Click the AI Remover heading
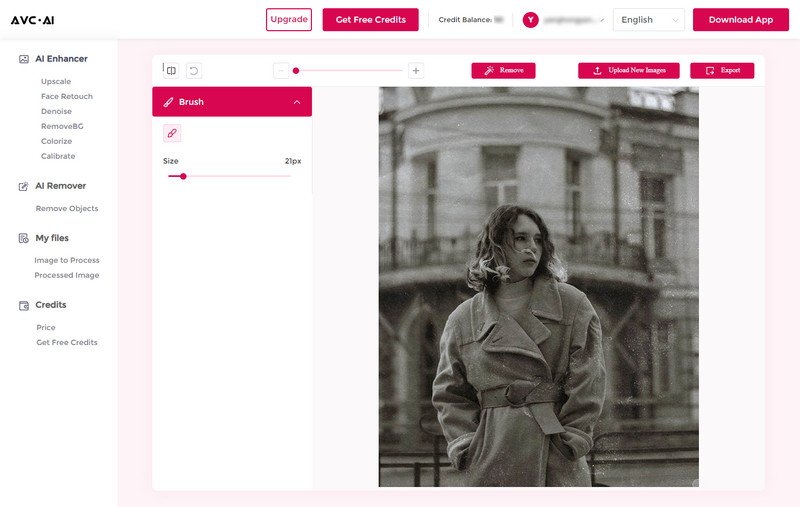 coord(61,186)
